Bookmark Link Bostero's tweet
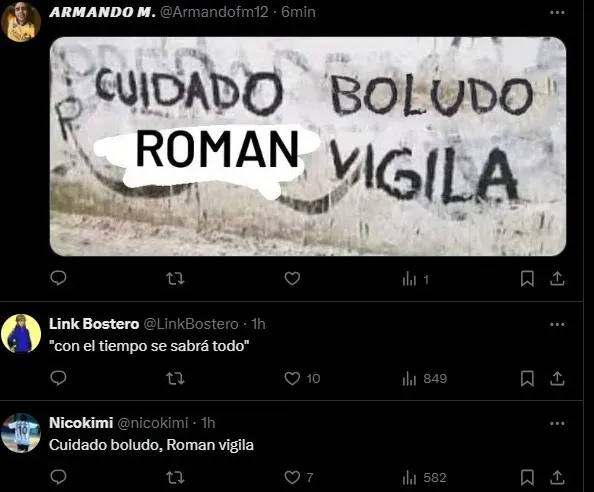The height and width of the screenshot is (492, 594). click(x=527, y=378)
